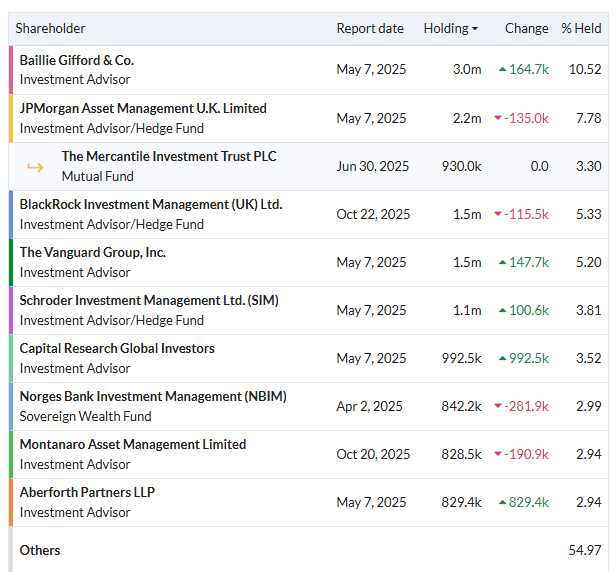Screen dimensions: 616x572
Task: Click green up arrow beside 147.7k
Action: pyautogui.click(x=502, y=262)
